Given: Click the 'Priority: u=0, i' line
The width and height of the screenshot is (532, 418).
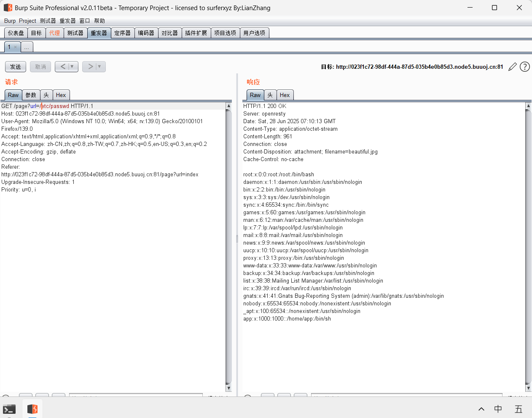Looking at the screenshot, I should [19, 190].
